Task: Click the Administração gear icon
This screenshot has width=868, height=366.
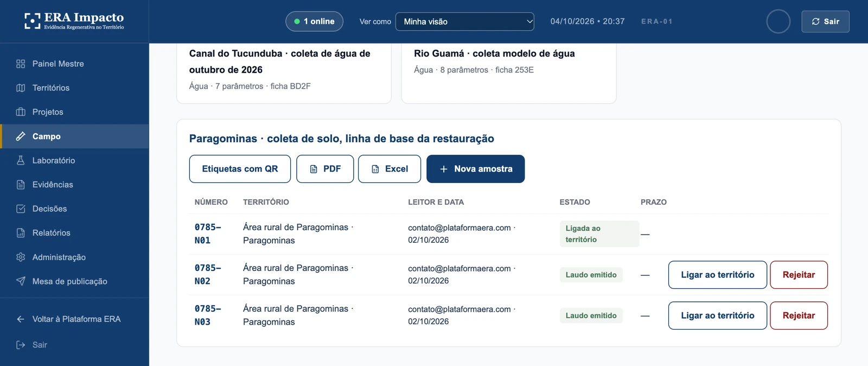Action: [21, 257]
